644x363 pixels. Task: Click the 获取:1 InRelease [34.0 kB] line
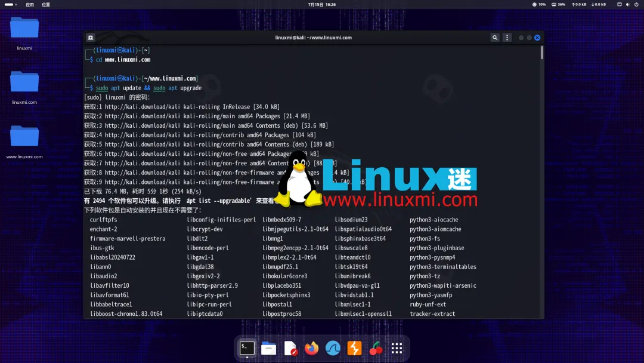click(182, 107)
